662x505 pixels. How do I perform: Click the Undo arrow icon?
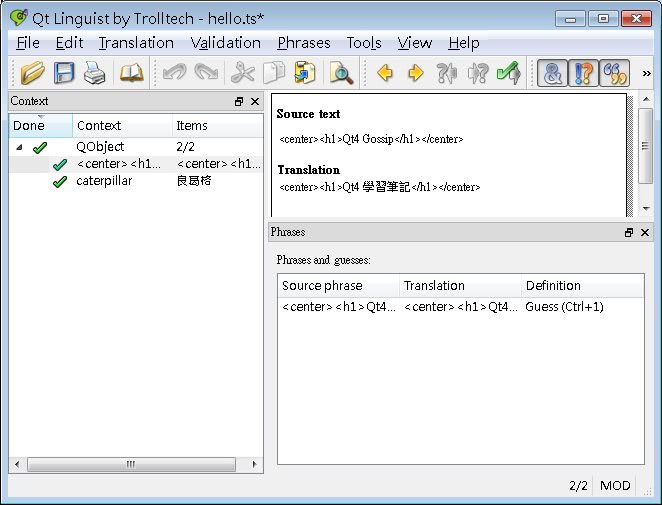point(174,73)
